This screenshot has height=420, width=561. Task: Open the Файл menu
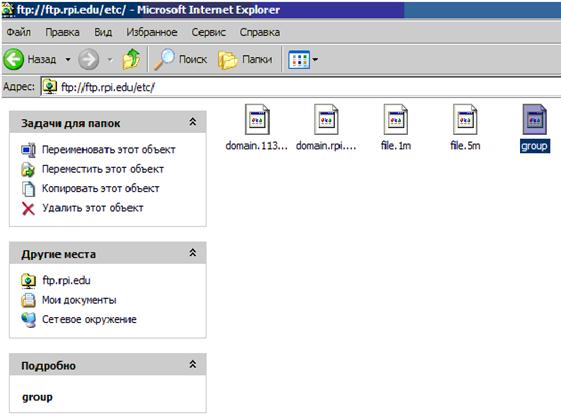pyautogui.click(x=19, y=32)
